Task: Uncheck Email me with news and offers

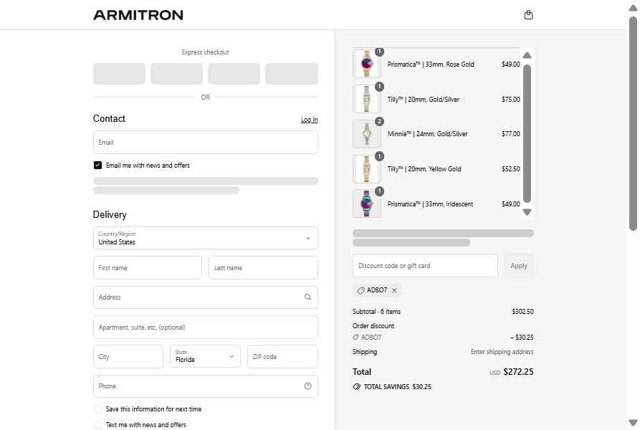Action: [x=98, y=165]
